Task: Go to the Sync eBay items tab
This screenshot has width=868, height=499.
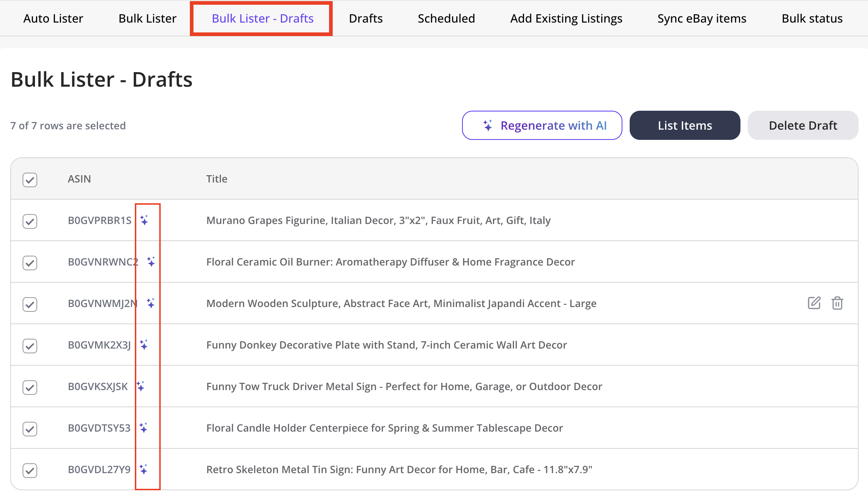Action: tap(701, 18)
